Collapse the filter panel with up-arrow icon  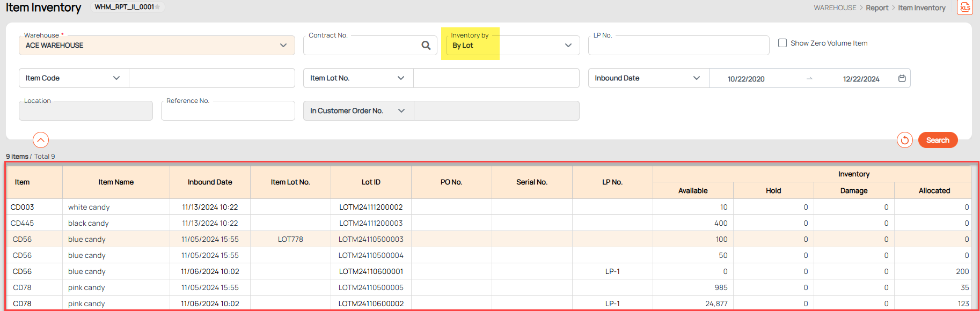(41, 140)
